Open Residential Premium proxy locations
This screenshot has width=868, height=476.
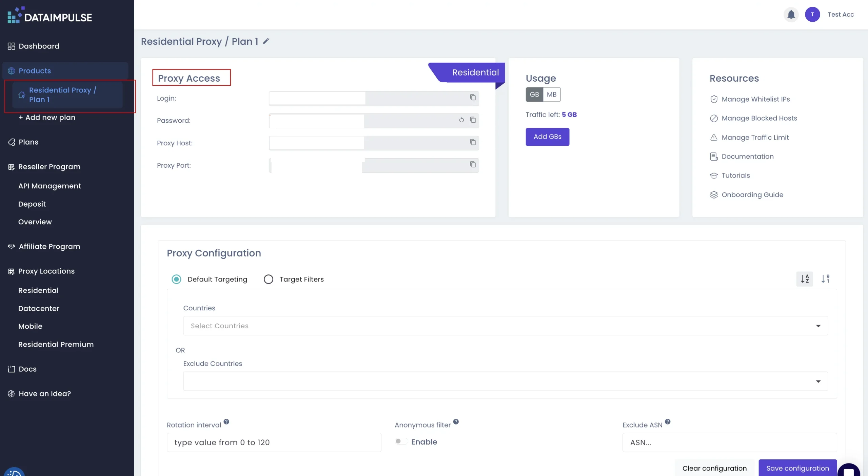(56, 345)
